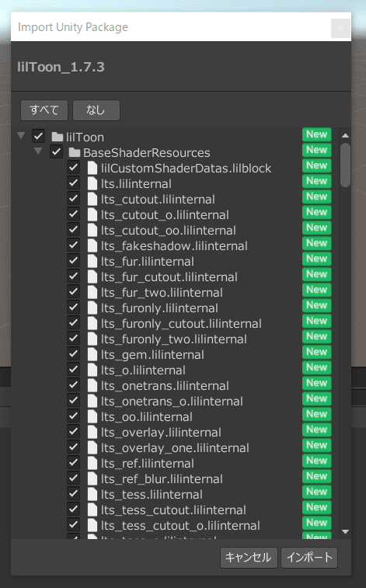Click file icon of lts_gem.lilinternal

[92, 354]
